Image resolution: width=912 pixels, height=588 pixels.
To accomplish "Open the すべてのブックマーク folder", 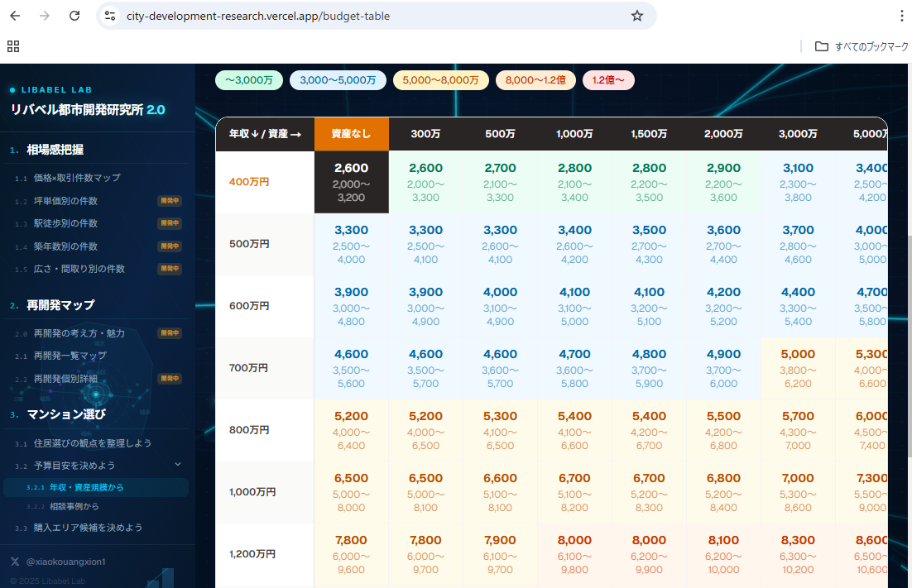I will (861, 46).
